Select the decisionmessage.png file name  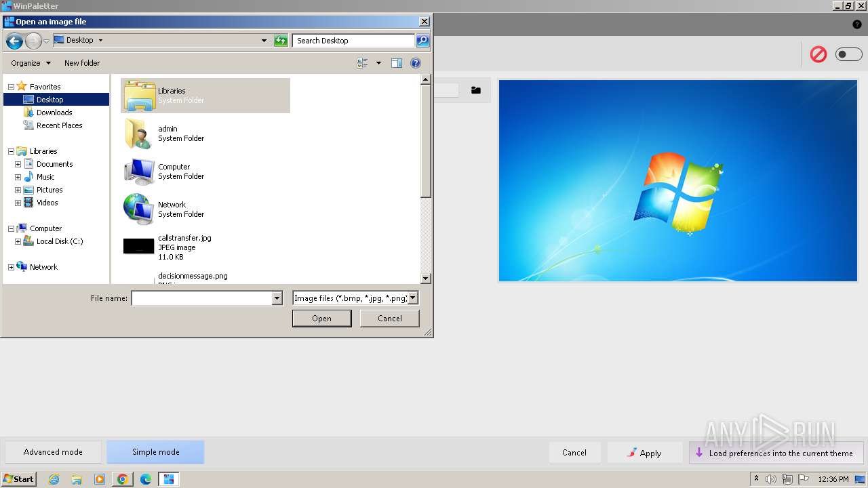pyautogui.click(x=193, y=276)
